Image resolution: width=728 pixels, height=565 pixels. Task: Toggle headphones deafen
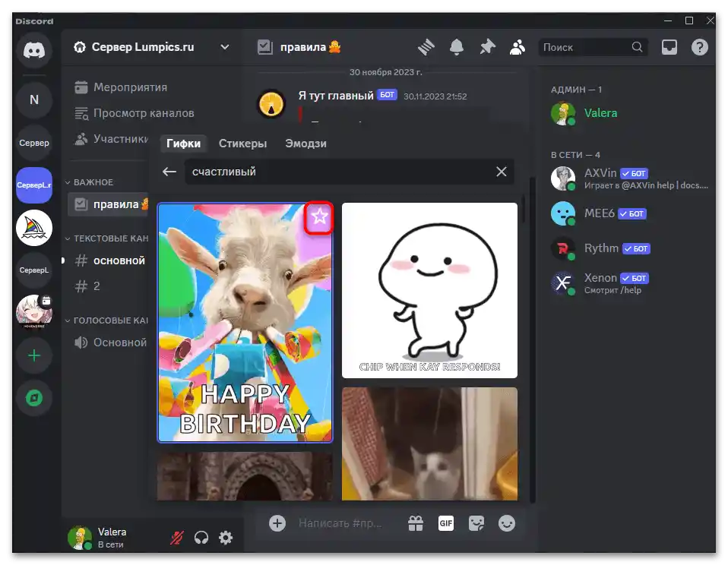201,538
